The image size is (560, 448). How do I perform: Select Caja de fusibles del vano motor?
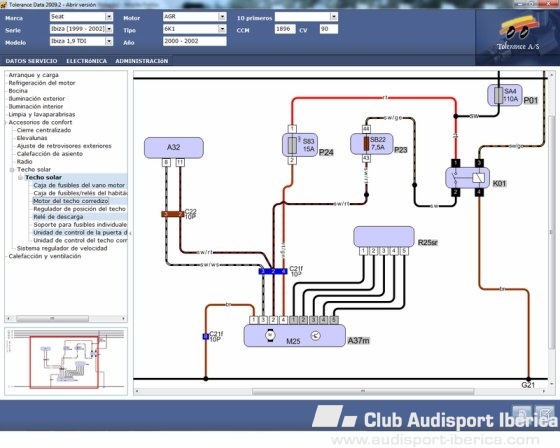tap(79, 185)
